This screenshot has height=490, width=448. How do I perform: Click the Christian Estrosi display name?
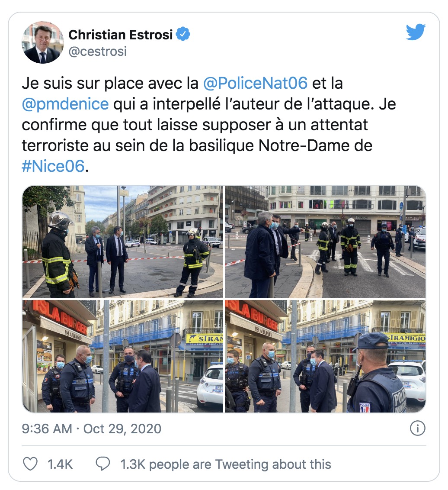click(121, 35)
